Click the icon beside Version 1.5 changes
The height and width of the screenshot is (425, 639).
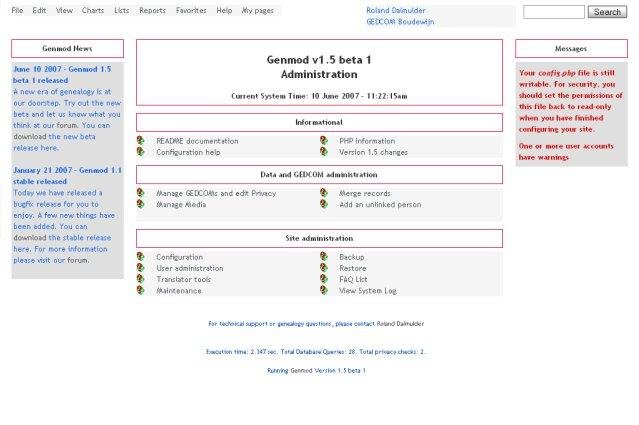point(324,152)
